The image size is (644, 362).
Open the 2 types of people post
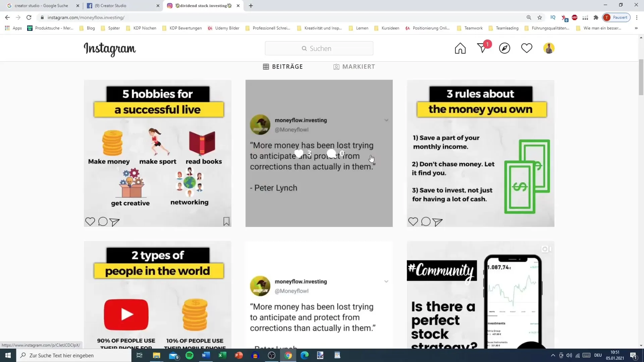pyautogui.click(x=158, y=295)
